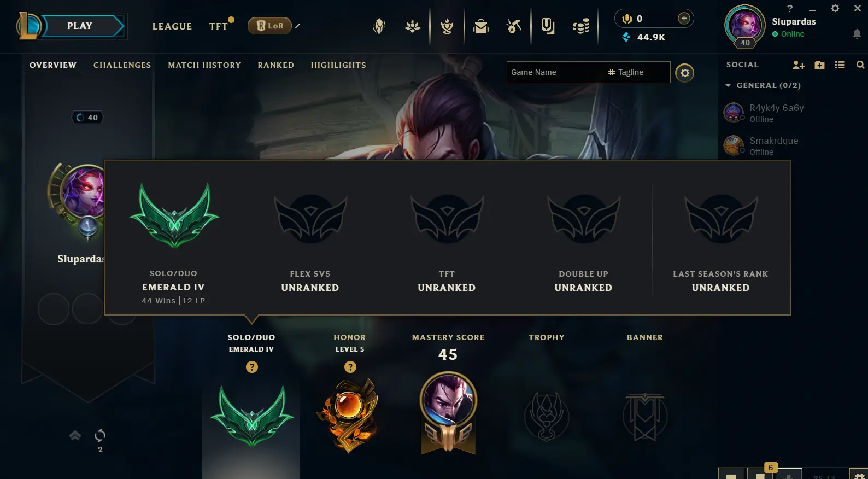Screen dimensions: 868x479
Task: Click the profile refresh arrows icon
Action: click(x=100, y=436)
